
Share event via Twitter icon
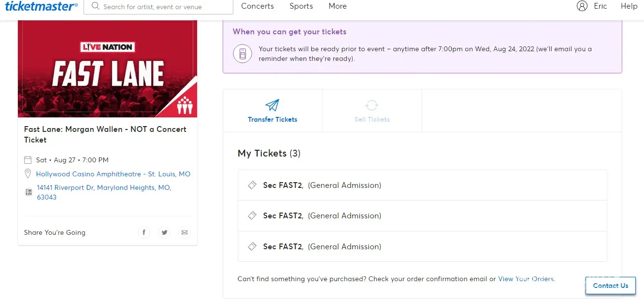164,232
